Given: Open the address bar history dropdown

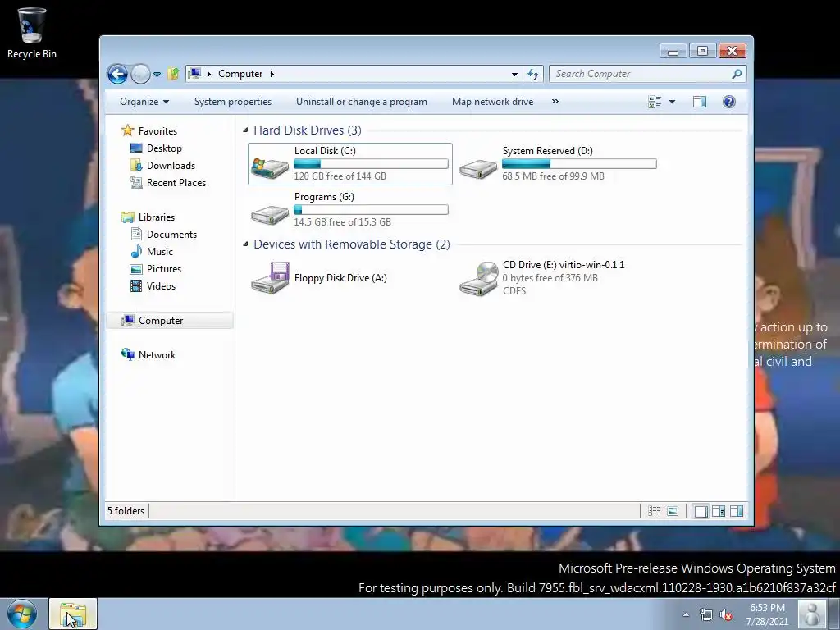Looking at the screenshot, I should 514,74.
